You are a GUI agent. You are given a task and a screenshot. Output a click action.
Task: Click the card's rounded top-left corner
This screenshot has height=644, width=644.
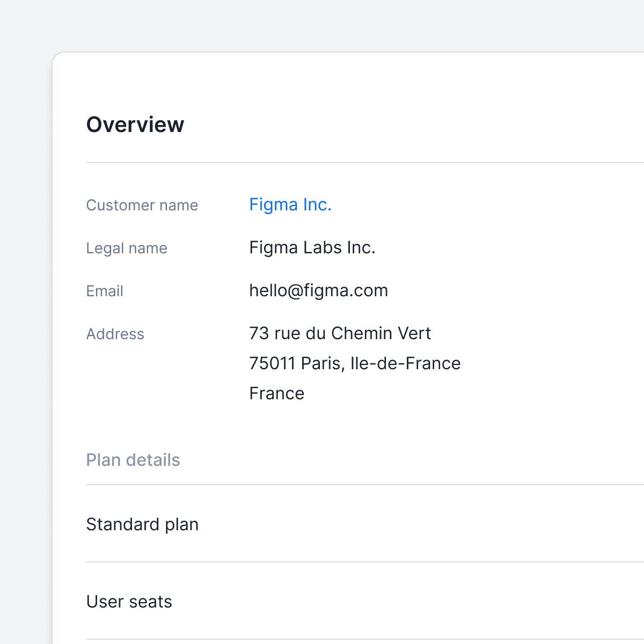coord(57,57)
